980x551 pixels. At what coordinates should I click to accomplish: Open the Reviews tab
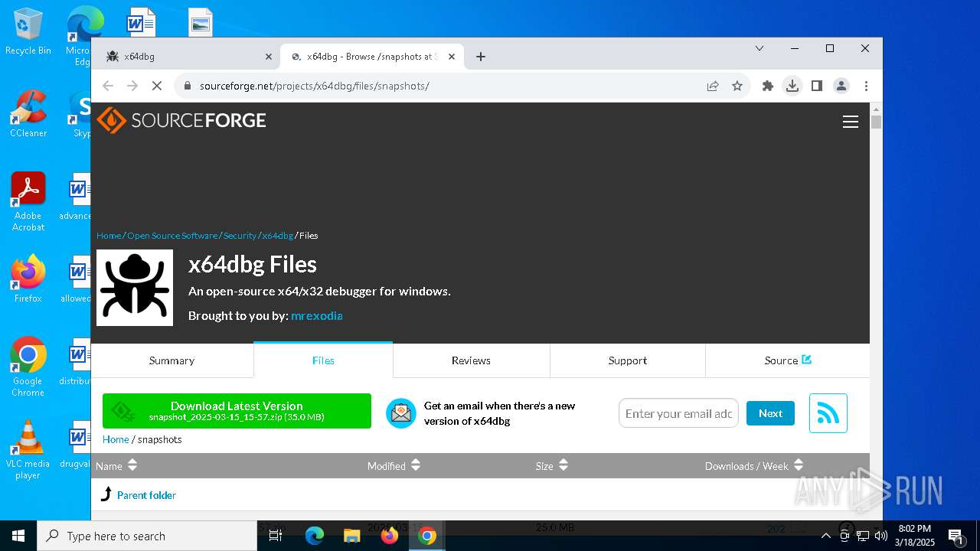point(471,360)
